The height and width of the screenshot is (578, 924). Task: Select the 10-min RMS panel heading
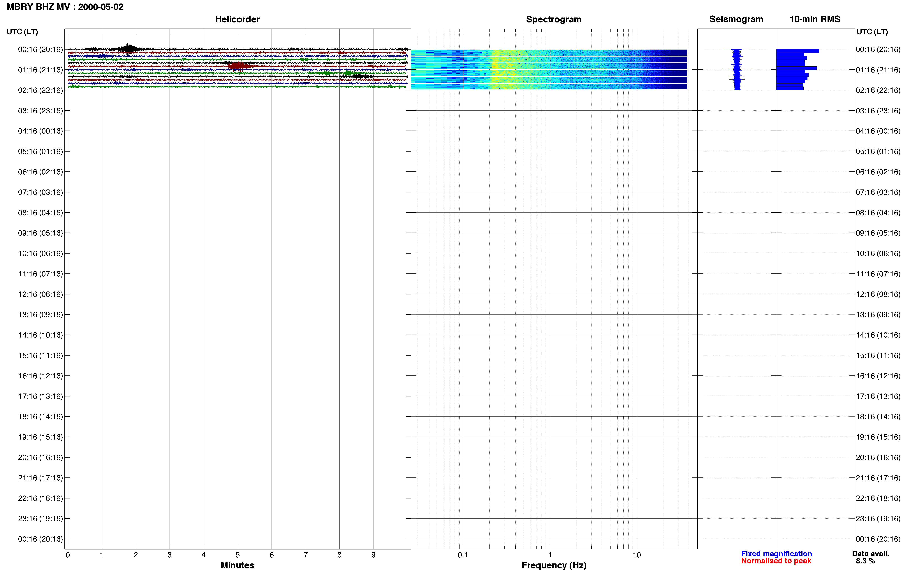[x=815, y=19]
